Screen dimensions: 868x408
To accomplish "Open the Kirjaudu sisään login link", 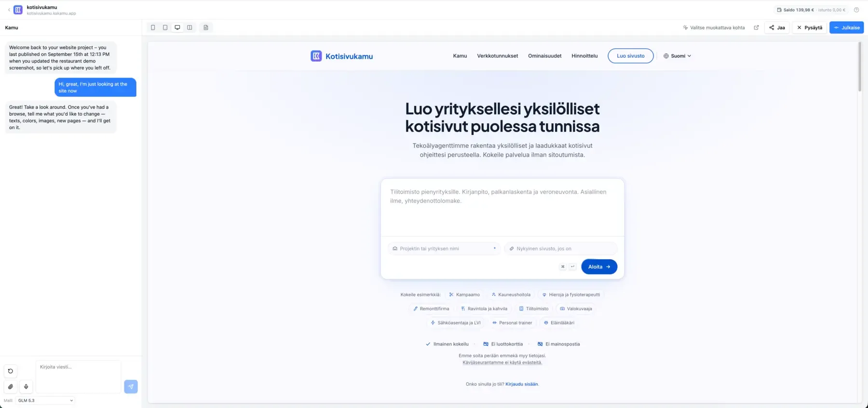I will tap(521, 384).
